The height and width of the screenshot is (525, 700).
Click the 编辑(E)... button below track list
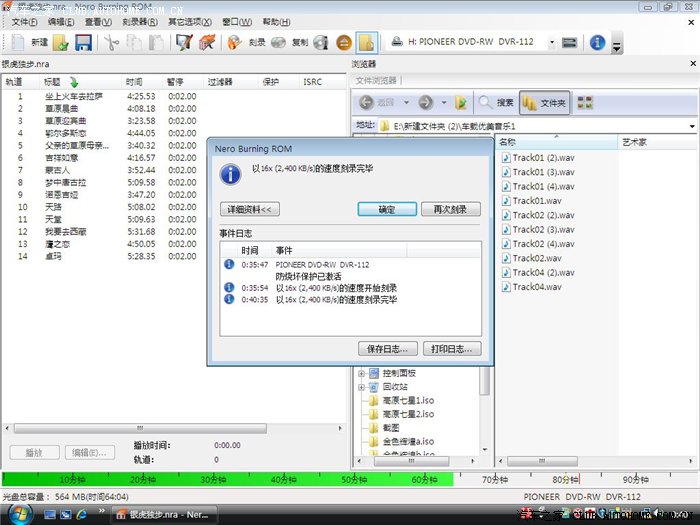[90, 453]
